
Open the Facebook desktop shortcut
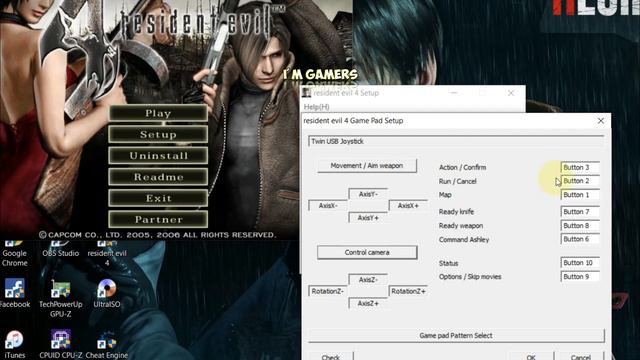tap(15, 293)
